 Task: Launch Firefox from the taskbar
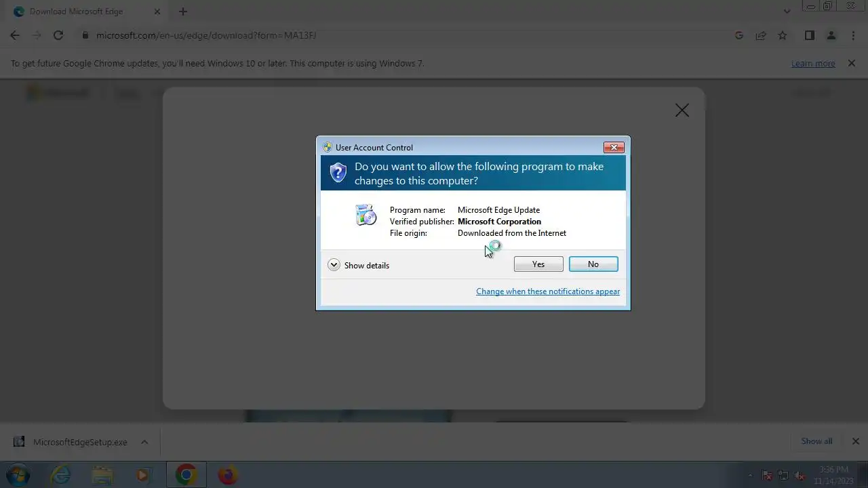click(x=227, y=475)
